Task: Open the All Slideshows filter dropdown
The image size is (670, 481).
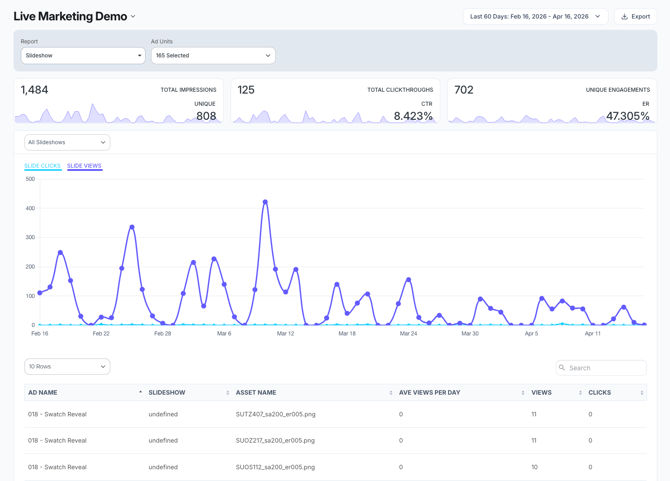Action: pyautogui.click(x=67, y=143)
